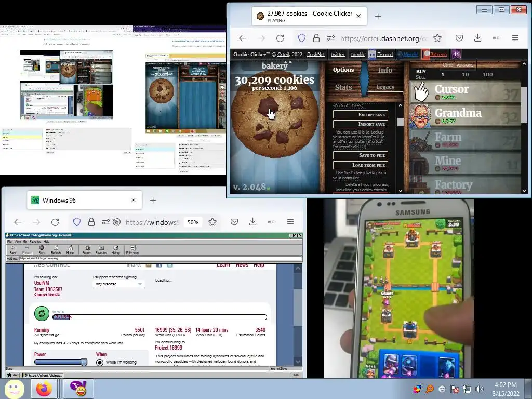
Task: Bookmark the Cookie Clicker page with the star
Action: [x=437, y=38]
